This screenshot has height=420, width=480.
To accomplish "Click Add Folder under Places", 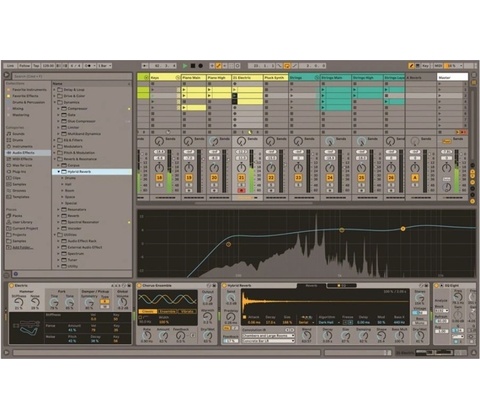I will 23,248.
